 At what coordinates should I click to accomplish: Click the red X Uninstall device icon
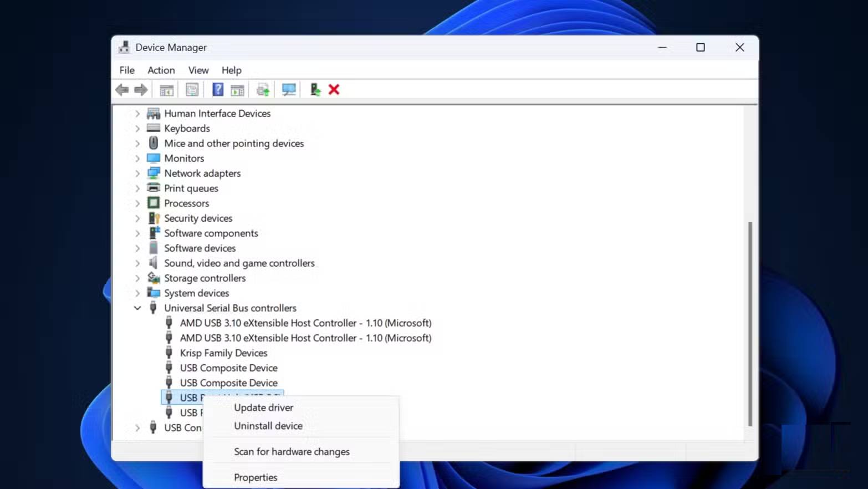(334, 90)
